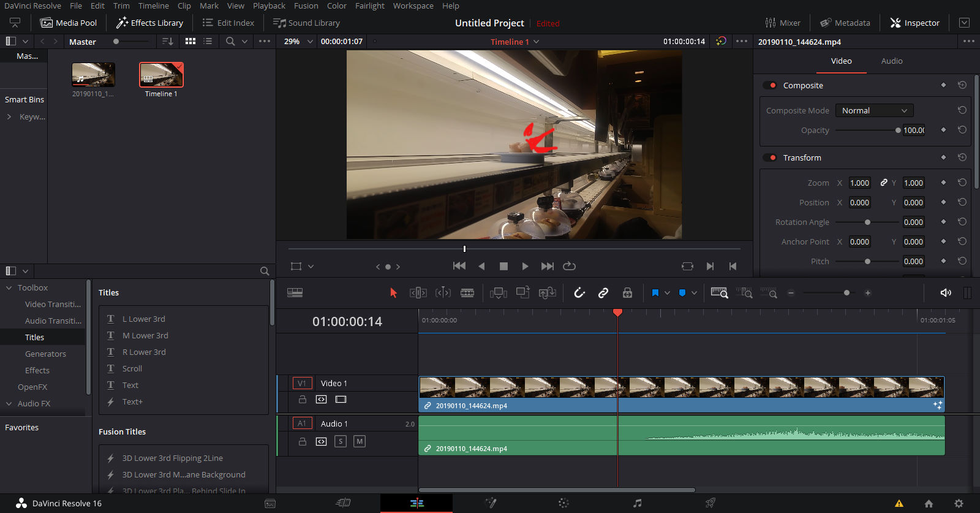Toggle the Inspector panel

pos(914,23)
